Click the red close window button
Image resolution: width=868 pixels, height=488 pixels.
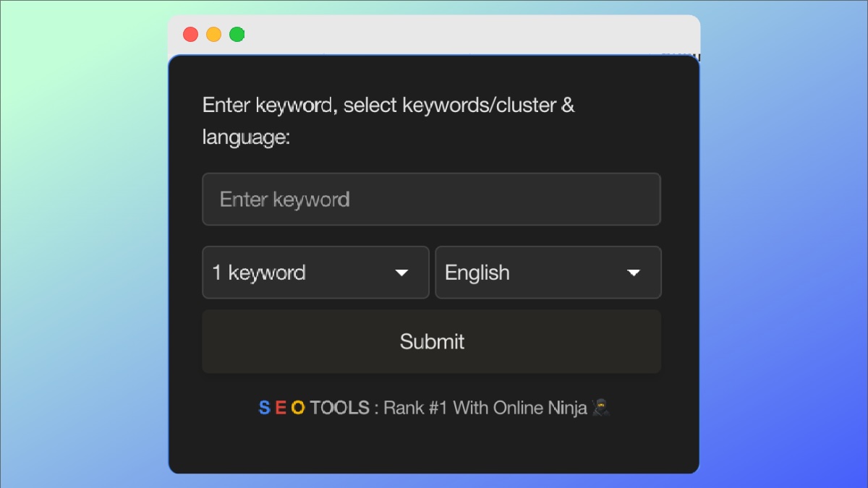[x=190, y=34]
